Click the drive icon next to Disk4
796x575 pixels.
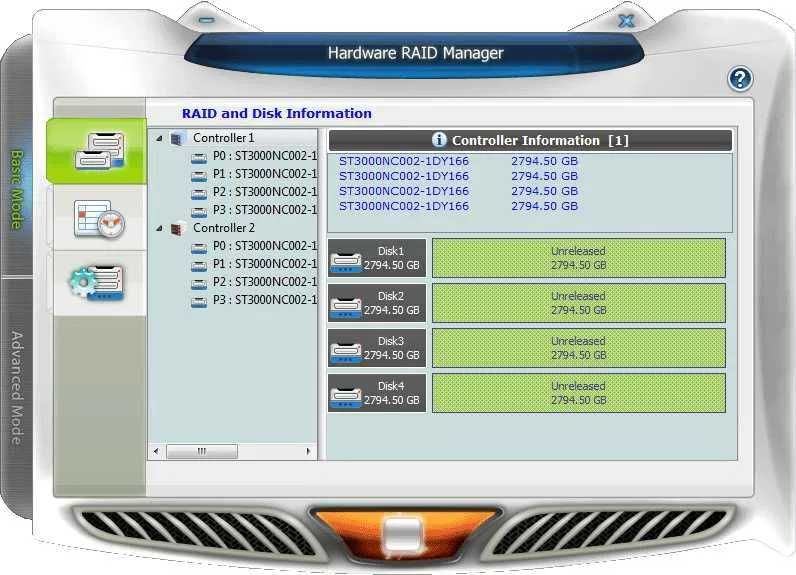[345, 397]
